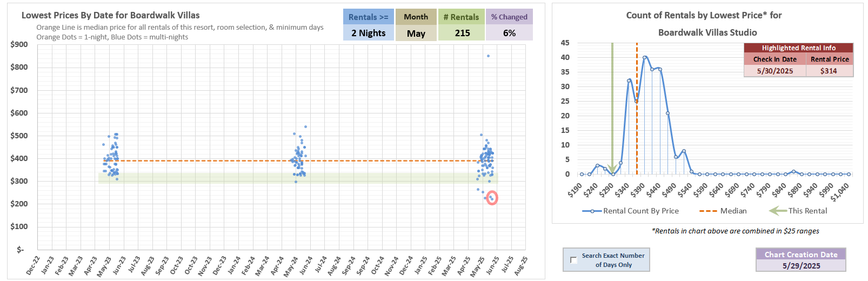Click the outlier dot near $850
The image size is (868, 281).
[x=488, y=56]
